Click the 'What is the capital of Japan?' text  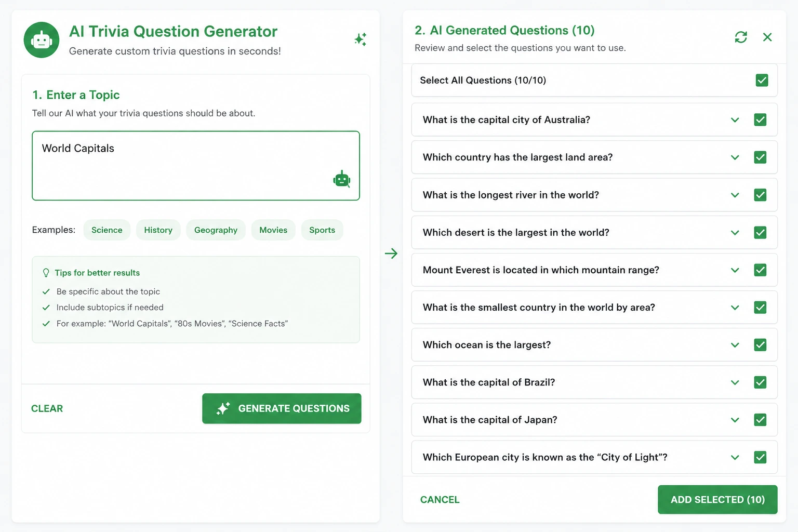tap(490, 420)
